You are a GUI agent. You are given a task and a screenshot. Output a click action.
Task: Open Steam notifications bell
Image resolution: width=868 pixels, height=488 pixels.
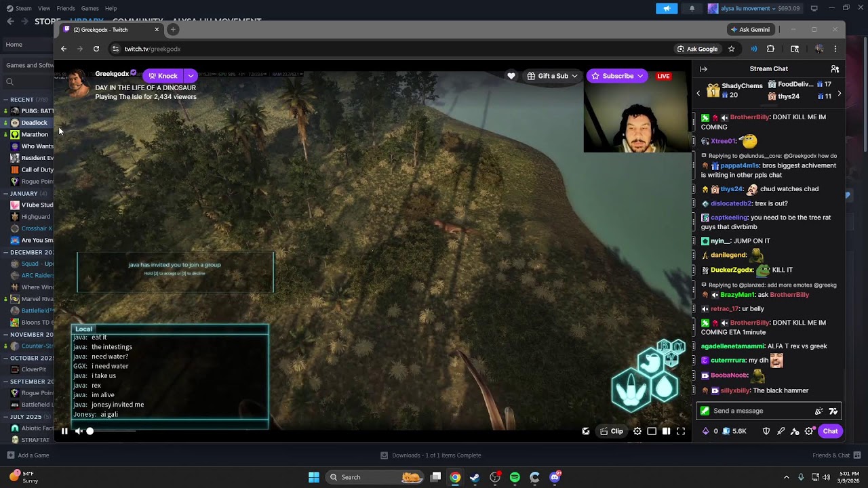click(692, 8)
